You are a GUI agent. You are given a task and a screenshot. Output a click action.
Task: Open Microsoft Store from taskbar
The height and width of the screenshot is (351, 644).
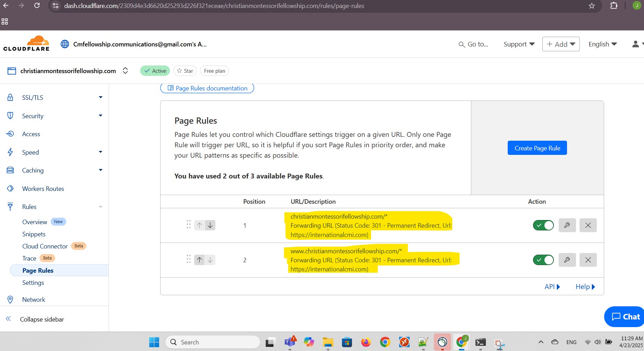(347, 342)
